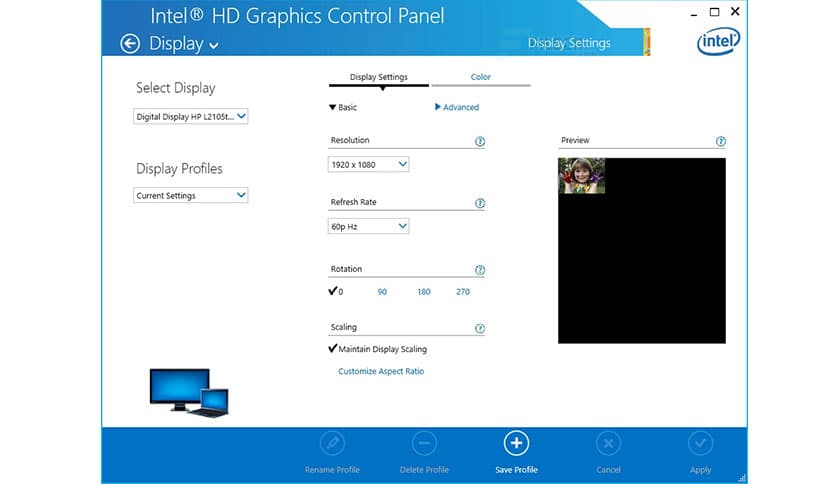Select rotation 180 degrees

pos(424,292)
